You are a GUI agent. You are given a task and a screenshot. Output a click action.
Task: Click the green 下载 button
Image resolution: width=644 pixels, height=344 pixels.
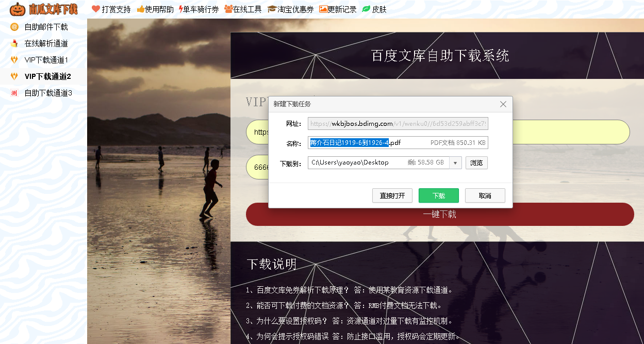tap(439, 195)
